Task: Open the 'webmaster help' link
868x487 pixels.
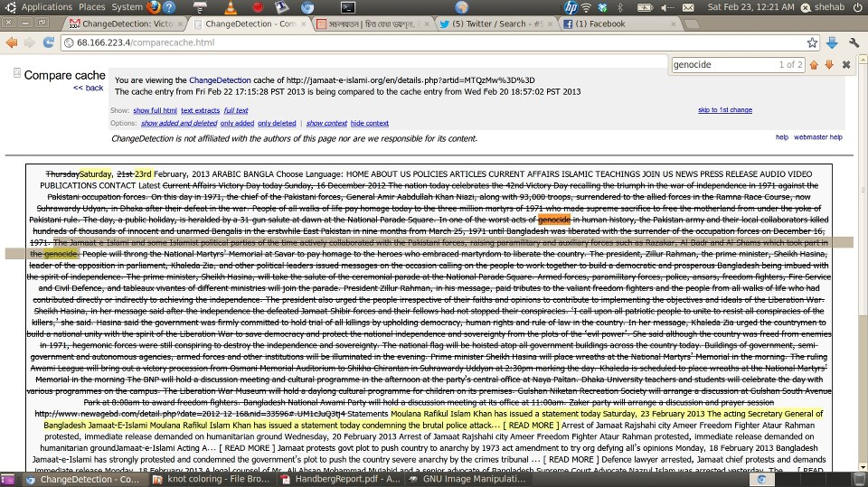Action: (x=818, y=137)
